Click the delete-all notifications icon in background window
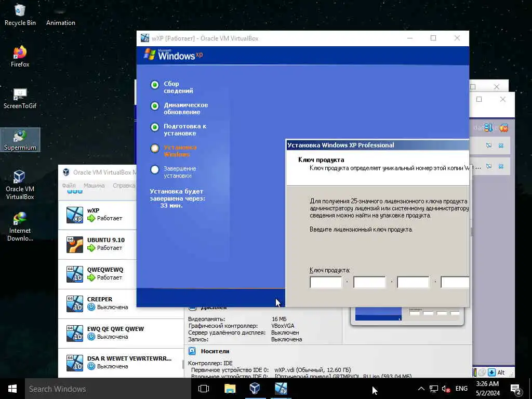532x399 pixels. point(504,128)
